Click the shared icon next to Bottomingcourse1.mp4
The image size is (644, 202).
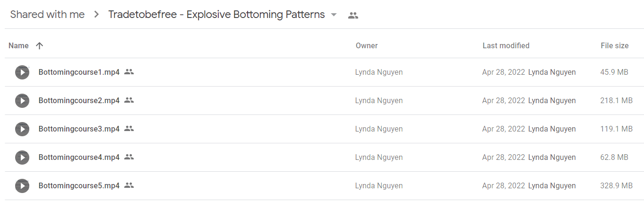coord(129,72)
